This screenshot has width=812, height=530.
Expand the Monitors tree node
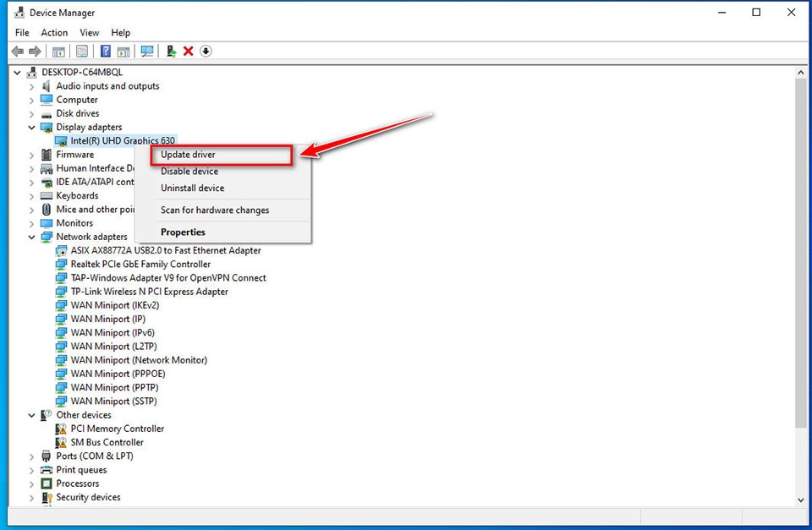pos(31,222)
